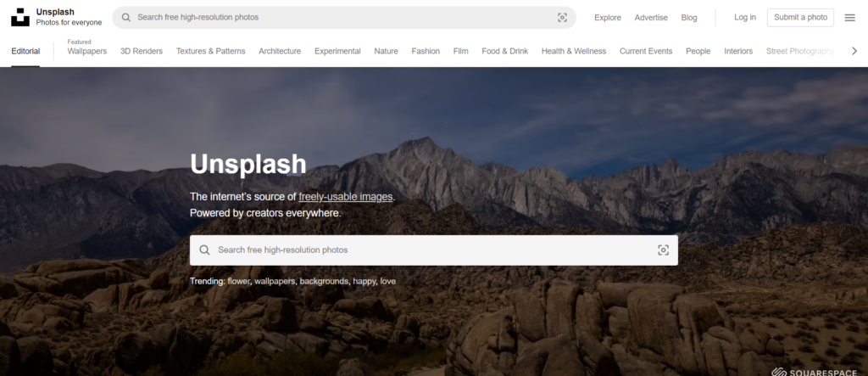Screen dimensions: 868x376
Task: Click the Unsplash logo icon
Action: [20, 17]
